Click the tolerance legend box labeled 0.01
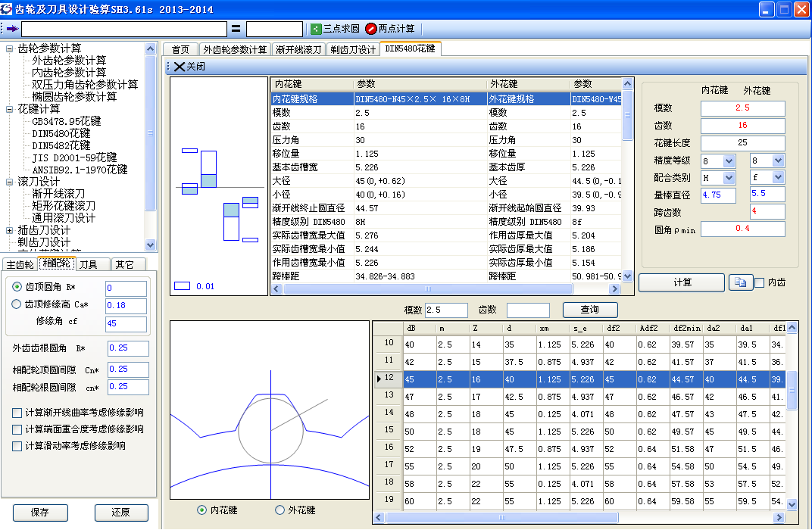Image resolution: width=812 pixels, height=530 pixels. [x=182, y=286]
